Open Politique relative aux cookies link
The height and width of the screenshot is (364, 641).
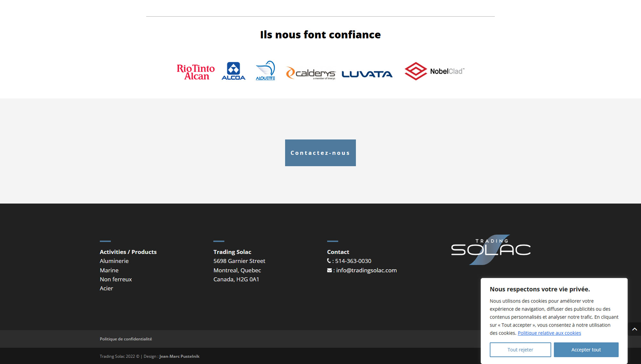click(549, 333)
